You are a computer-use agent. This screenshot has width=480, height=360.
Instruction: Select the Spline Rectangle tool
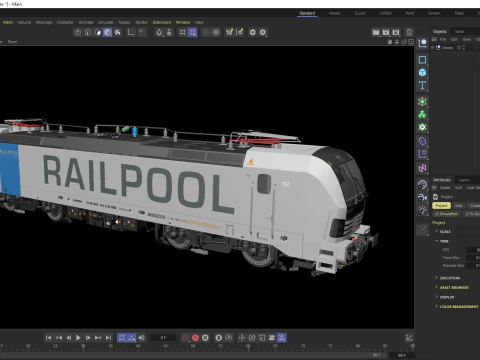[422, 60]
